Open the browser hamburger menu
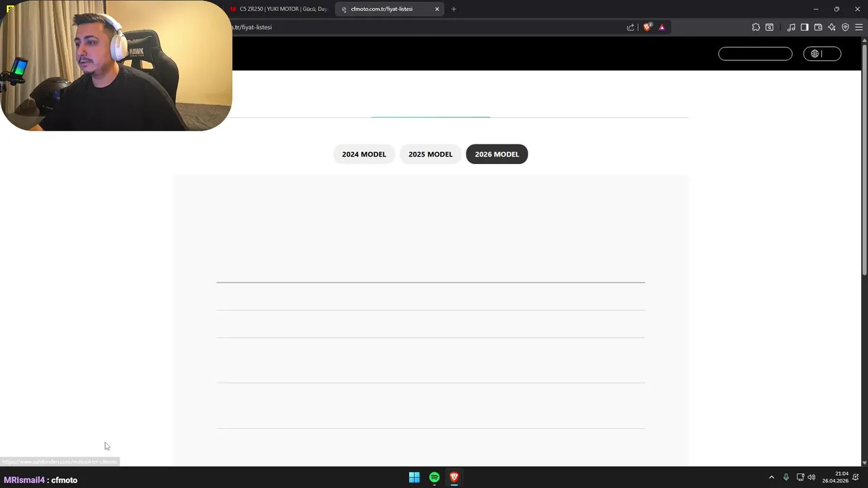The width and height of the screenshot is (868, 488). (x=859, y=27)
